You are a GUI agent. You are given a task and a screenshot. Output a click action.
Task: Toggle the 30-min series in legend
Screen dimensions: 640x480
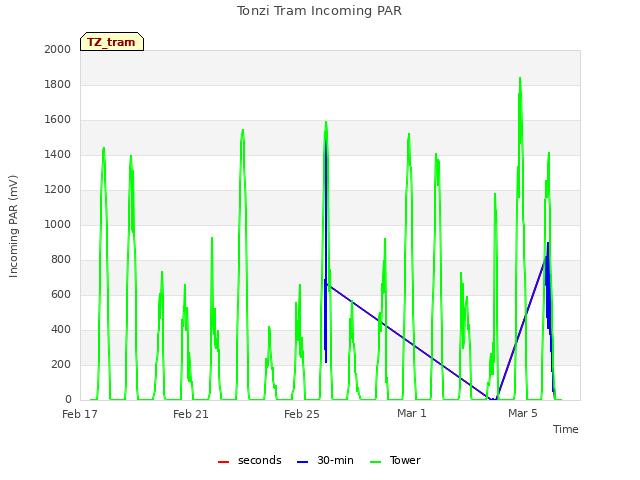[325, 460]
